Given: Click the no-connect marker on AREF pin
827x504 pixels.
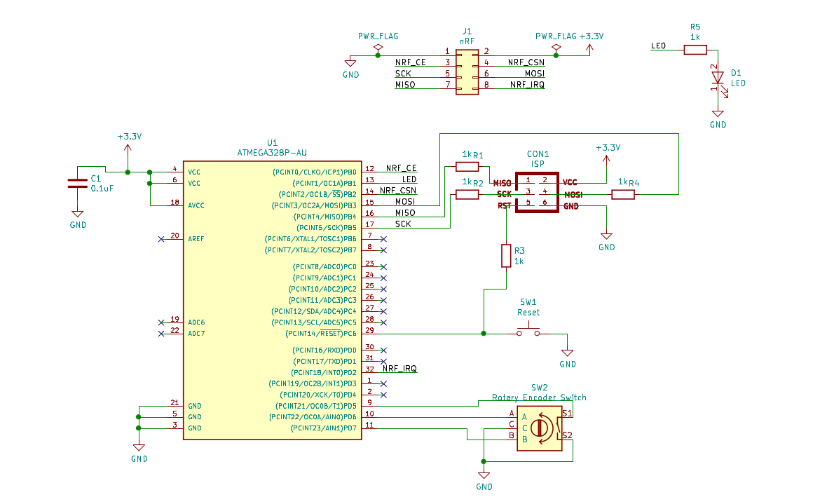Looking at the screenshot, I should coord(161,239).
